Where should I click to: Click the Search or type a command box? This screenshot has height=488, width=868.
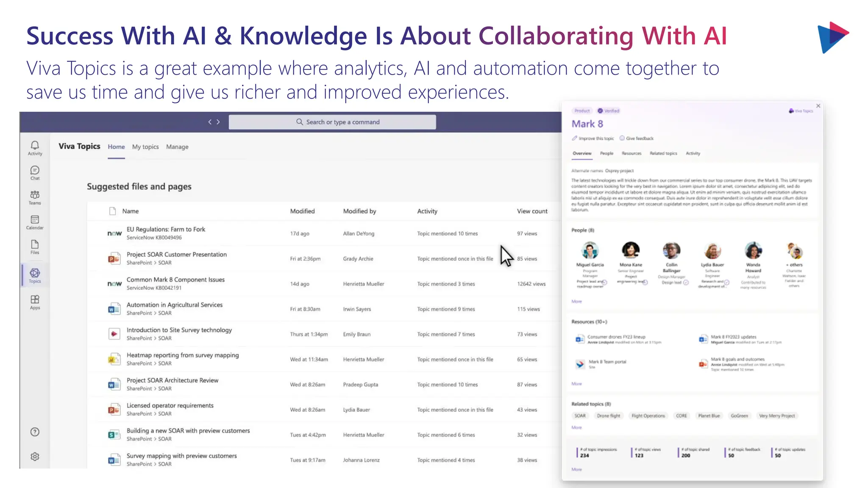tap(332, 122)
